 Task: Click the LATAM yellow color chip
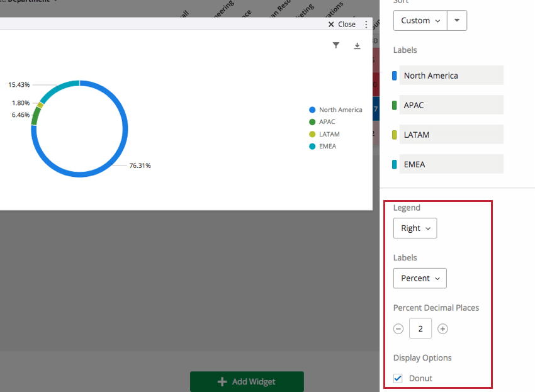395,134
